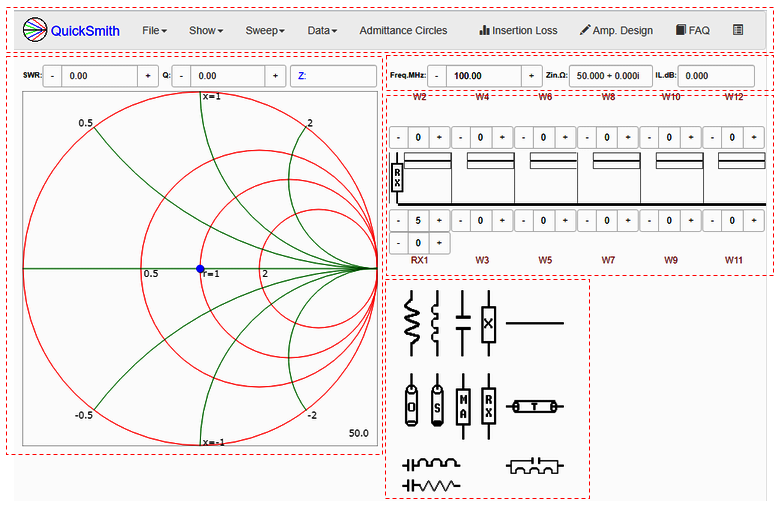
Task: Decrease the SWR value
Action: (x=52, y=76)
